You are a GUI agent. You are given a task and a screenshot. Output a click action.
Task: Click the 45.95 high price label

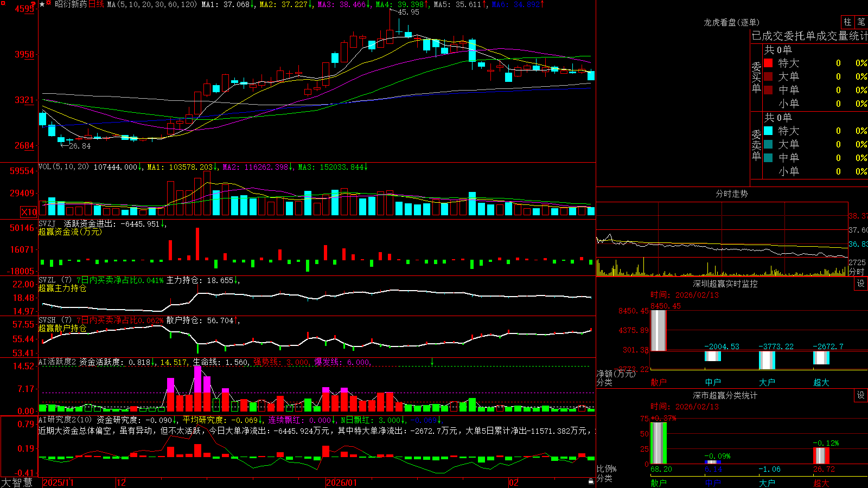coord(409,12)
